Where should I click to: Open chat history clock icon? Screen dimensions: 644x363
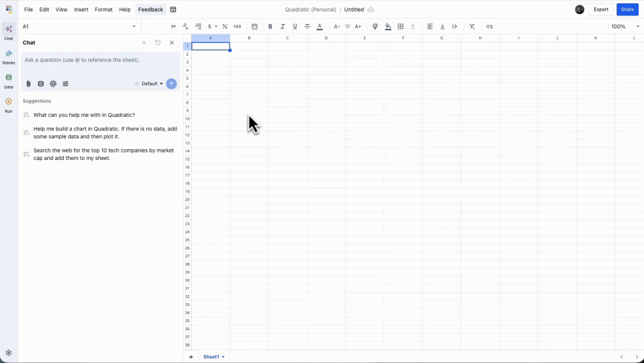157,42
